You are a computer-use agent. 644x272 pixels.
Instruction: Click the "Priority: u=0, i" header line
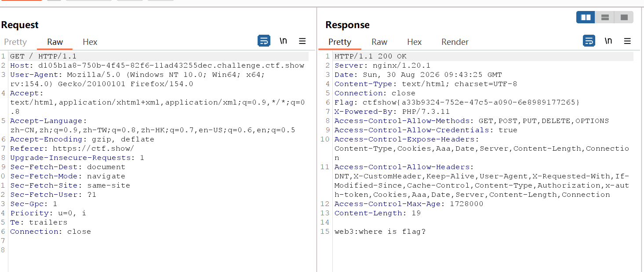click(x=48, y=213)
